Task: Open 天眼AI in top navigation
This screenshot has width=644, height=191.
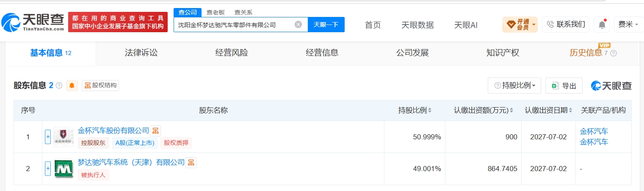Action: coord(466,25)
